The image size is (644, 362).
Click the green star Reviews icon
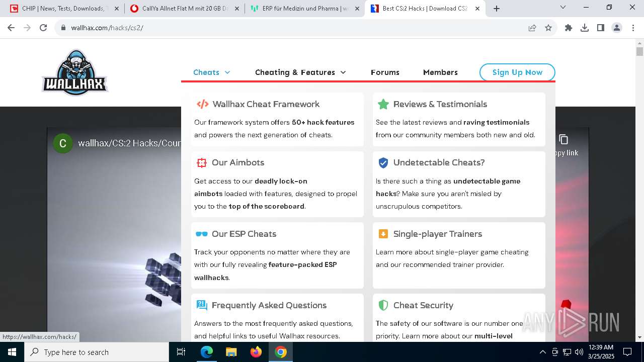(x=383, y=104)
